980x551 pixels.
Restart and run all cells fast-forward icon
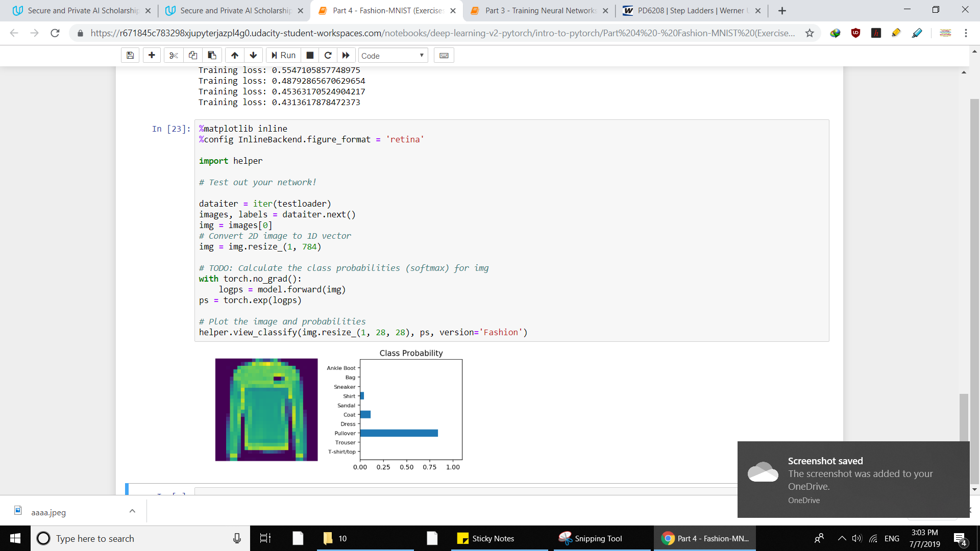click(346, 55)
